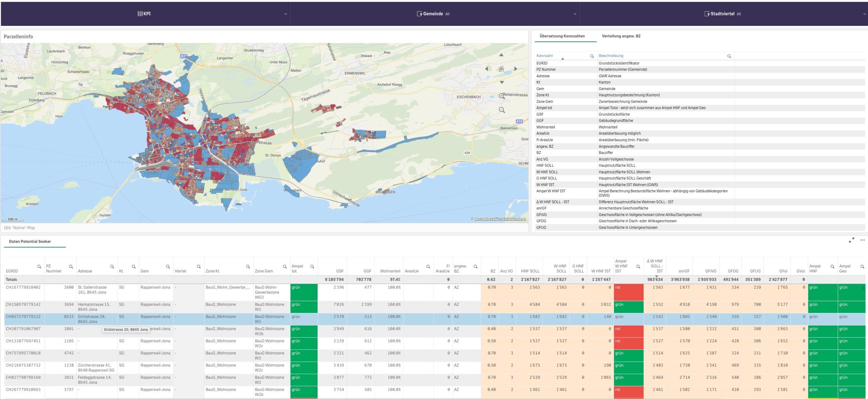Search the PZ Nummer column
Image resolution: width=868 pixels, height=399 pixels.
(x=71, y=267)
